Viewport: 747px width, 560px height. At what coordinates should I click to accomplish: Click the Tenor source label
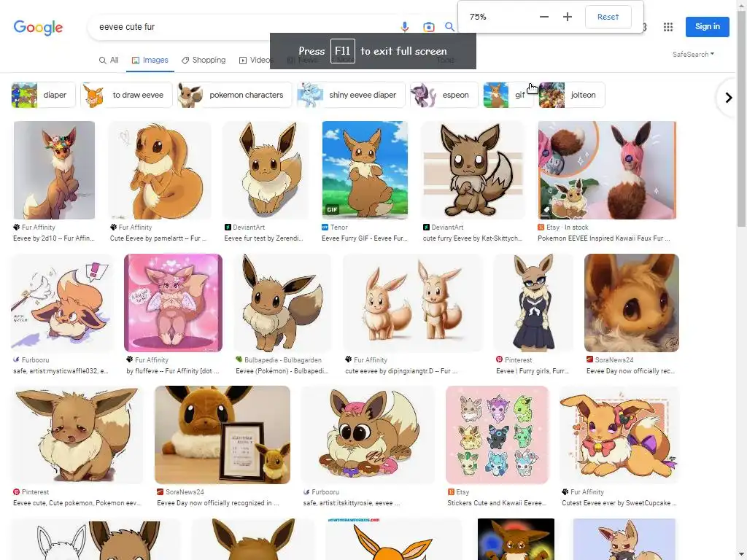(338, 227)
